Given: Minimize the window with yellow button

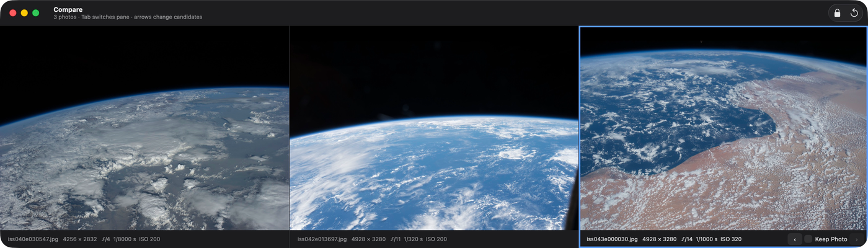Looking at the screenshot, I should (x=24, y=13).
